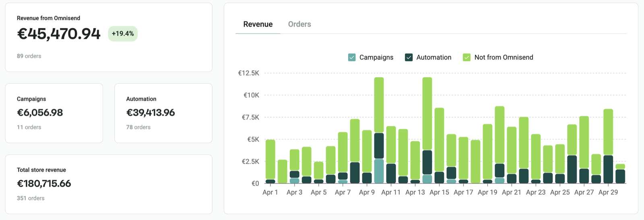Click the €180,715.66 total amount

pos(44,183)
